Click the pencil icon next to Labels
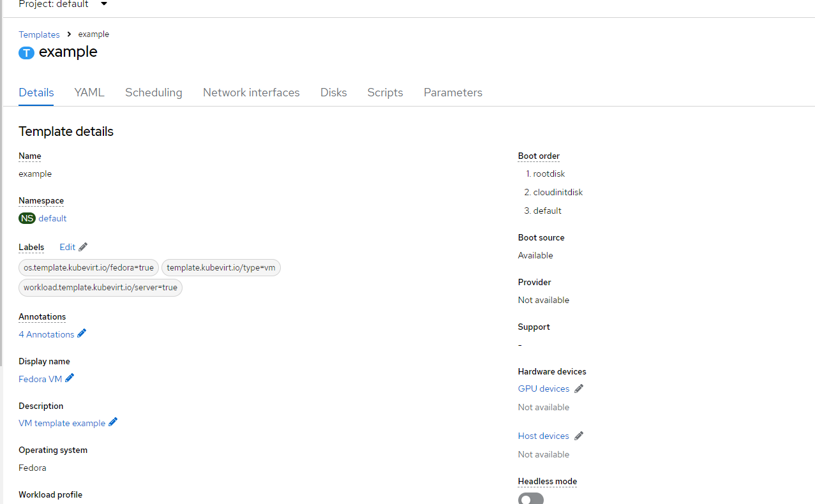 [83, 246]
